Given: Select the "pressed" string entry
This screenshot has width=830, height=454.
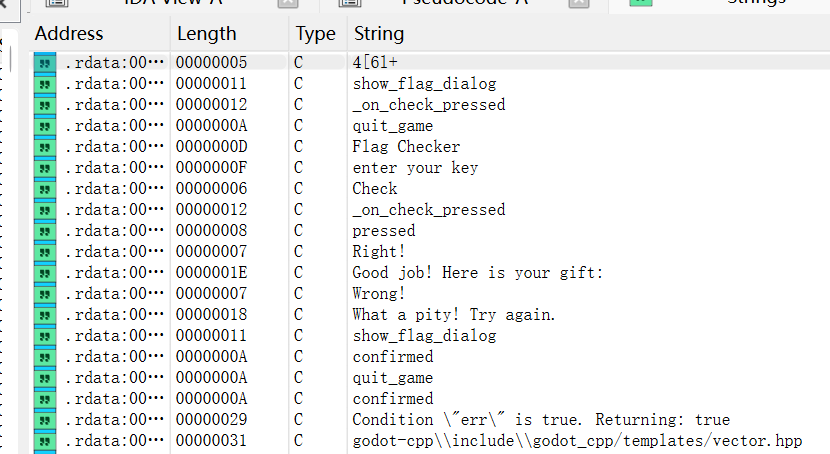Looking at the screenshot, I should click(x=384, y=231).
